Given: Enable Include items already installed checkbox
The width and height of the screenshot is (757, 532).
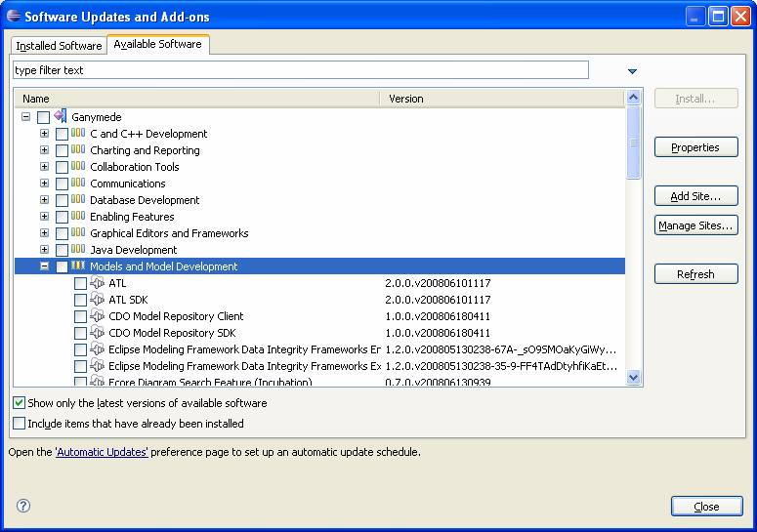Looking at the screenshot, I should click(x=20, y=424).
